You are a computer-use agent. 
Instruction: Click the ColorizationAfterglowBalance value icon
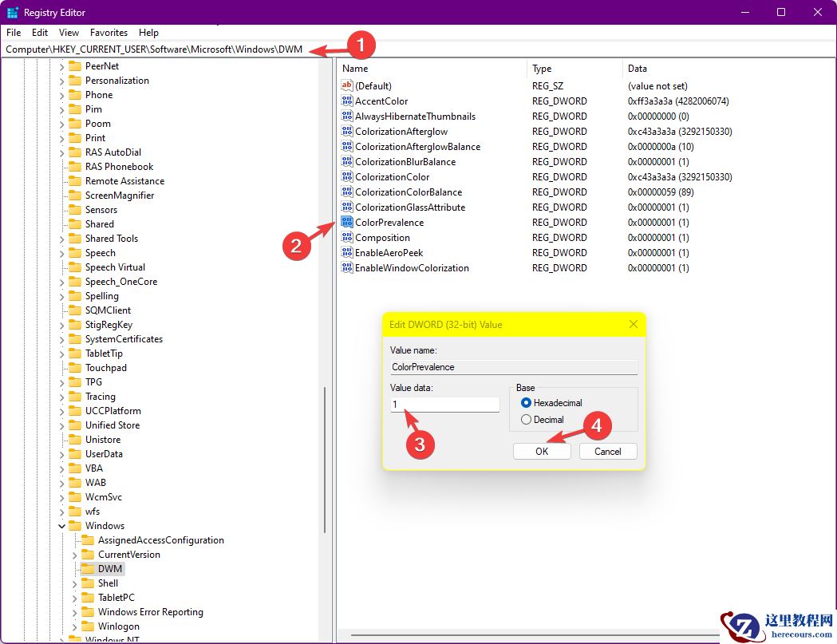347,146
